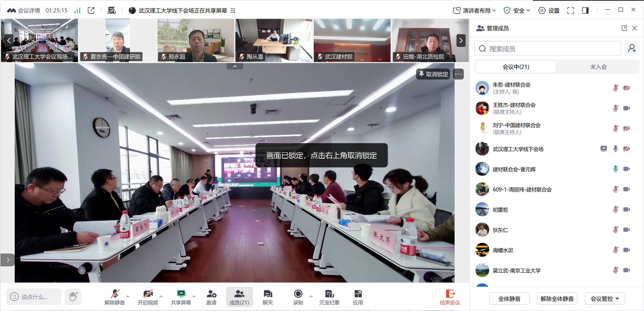Click the add member icon beside search
Image resolution: width=644 pixels, height=311 pixels.
[x=632, y=49]
